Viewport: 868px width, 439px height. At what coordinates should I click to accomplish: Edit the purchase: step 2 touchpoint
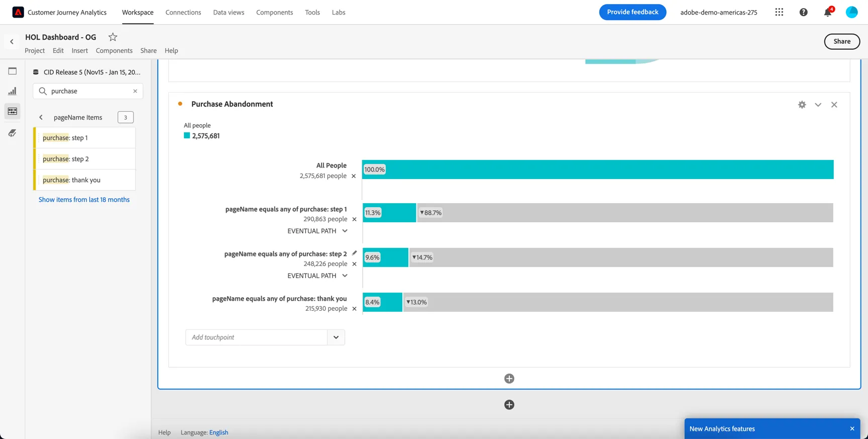pyautogui.click(x=354, y=253)
